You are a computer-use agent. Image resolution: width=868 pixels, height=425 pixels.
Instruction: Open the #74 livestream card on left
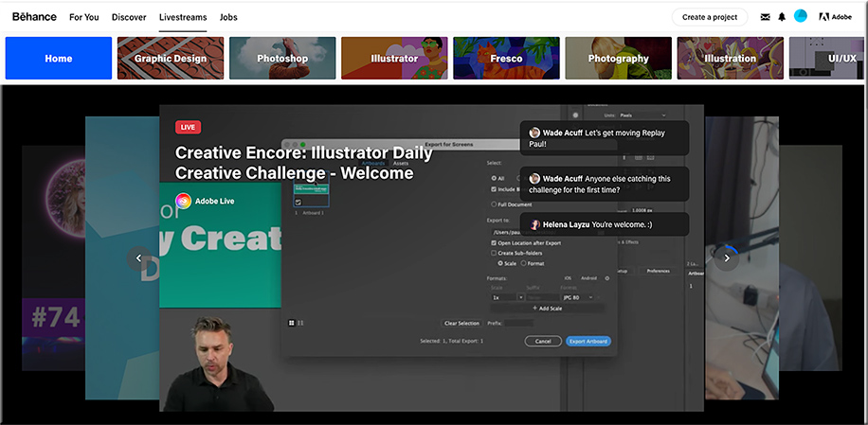point(53,258)
